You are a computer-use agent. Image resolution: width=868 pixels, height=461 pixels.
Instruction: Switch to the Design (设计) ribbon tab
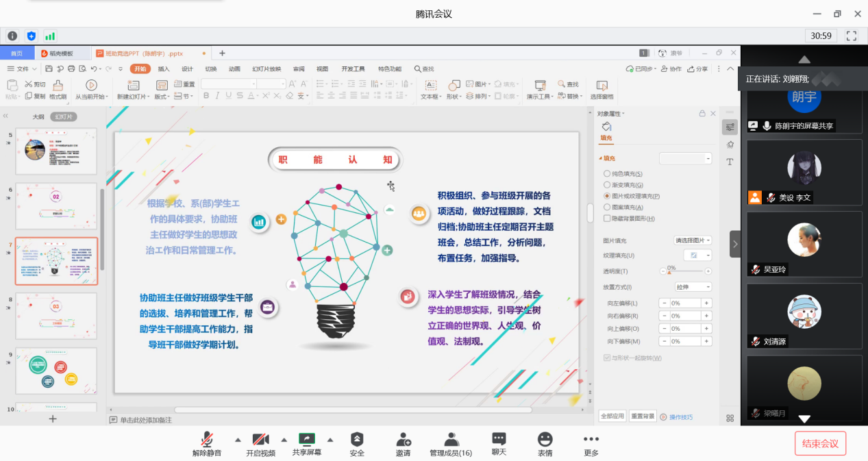tap(187, 68)
